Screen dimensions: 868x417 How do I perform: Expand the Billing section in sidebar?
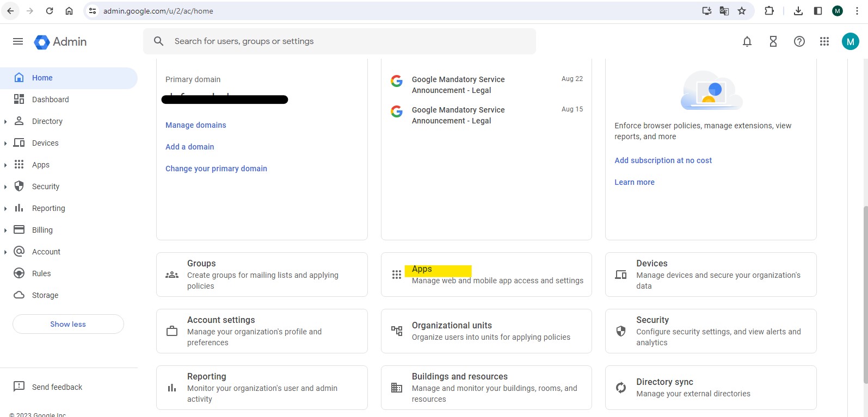[5, 230]
